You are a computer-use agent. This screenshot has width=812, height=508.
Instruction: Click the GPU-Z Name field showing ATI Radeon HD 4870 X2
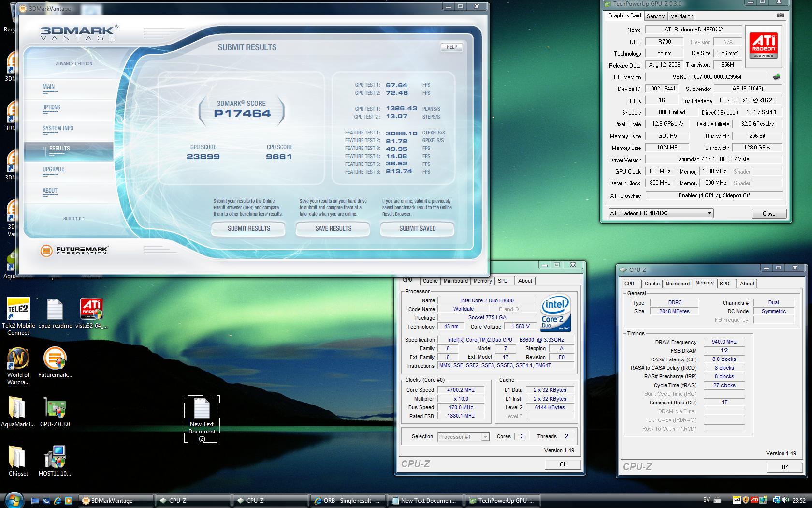(x=693, y=30)
